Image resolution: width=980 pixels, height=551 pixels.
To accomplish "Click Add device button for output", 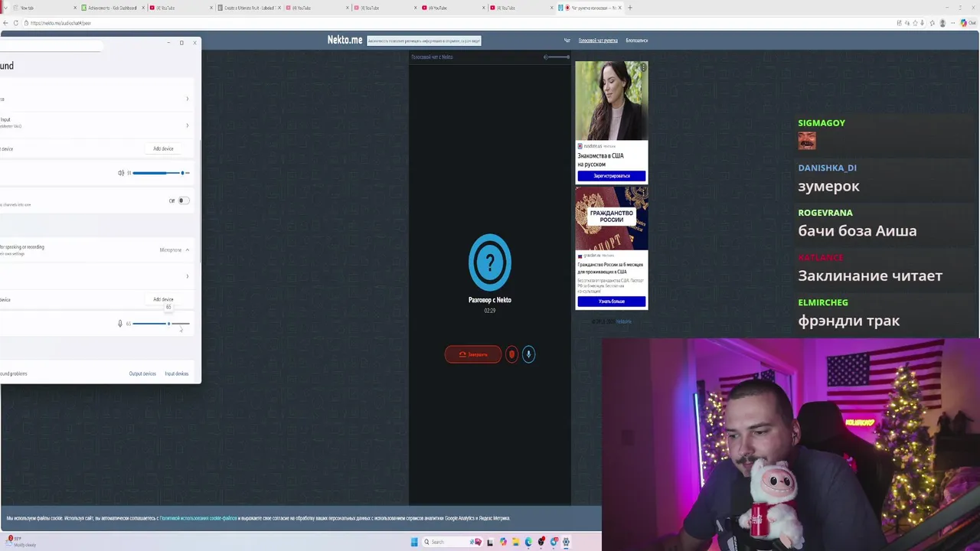I will [x=163, y=148].
